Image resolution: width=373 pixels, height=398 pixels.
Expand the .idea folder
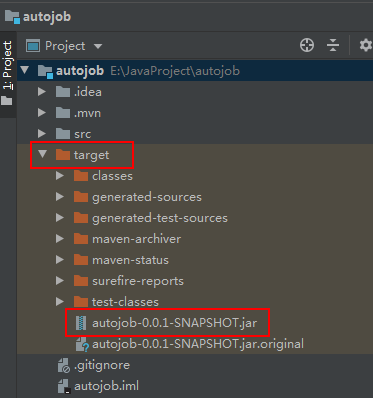pos(42,92)
